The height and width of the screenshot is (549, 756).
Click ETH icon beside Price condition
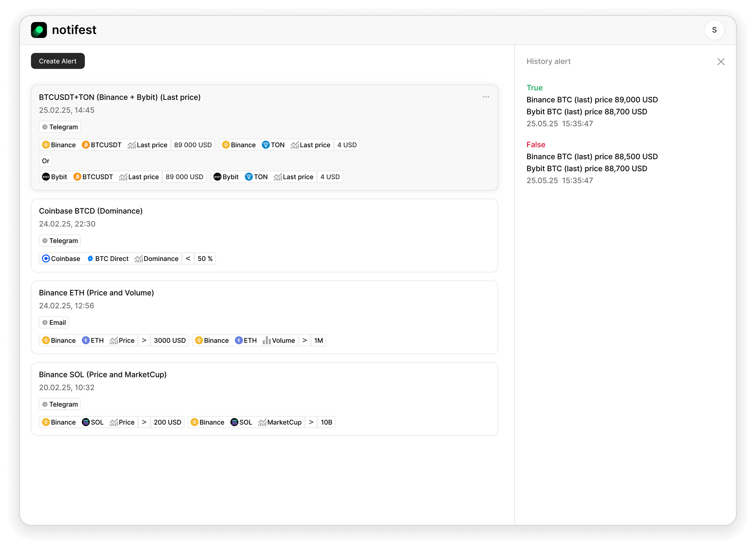point(86,340)
